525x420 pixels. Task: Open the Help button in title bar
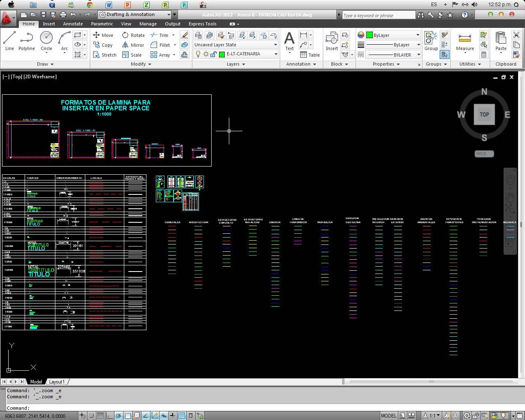(x=464, y=15)
